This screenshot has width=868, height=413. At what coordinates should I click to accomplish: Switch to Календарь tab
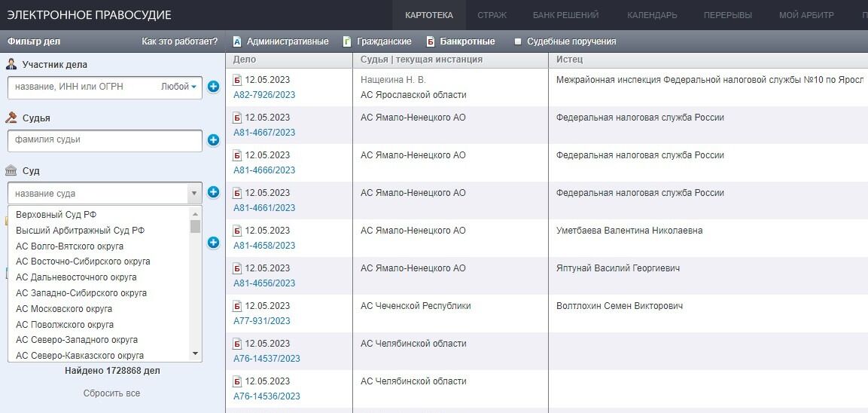coord(652,15)
